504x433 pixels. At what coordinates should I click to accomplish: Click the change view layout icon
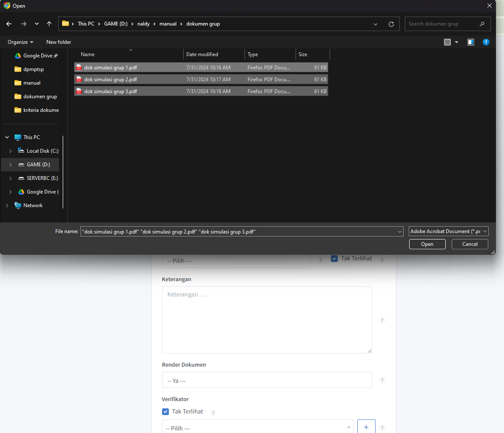point(447,42)
